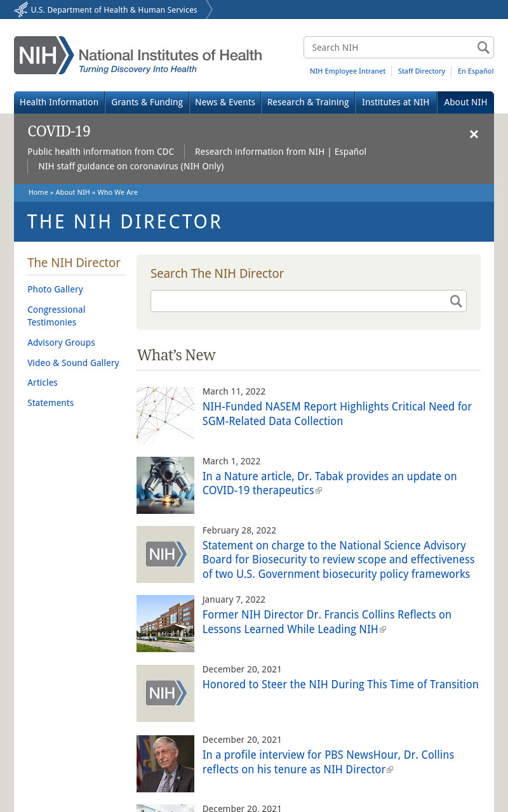Click the HHS eagle logo icon
508x812 pixels.
point(21,10)
